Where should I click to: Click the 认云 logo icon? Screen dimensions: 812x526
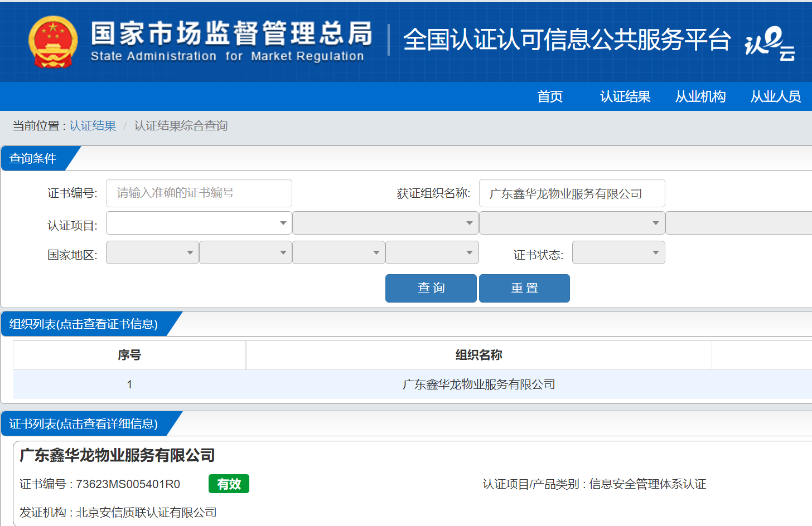pos(770,43)
